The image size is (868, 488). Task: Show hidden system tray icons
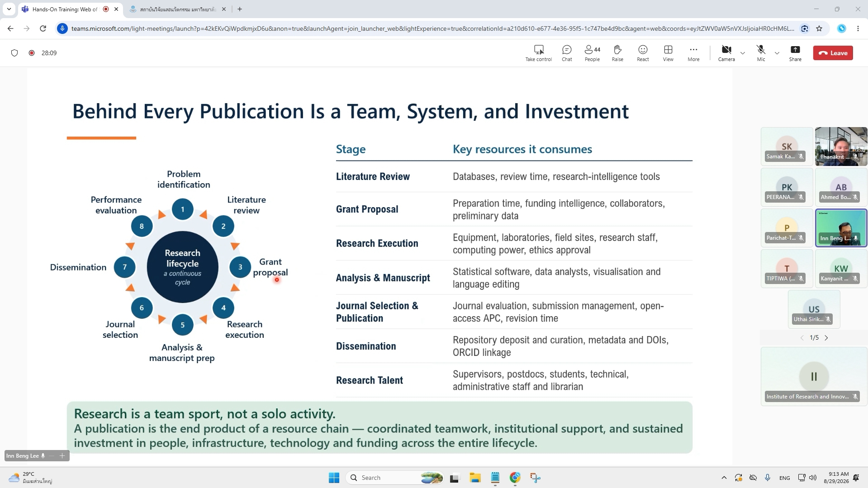(724, 478)
